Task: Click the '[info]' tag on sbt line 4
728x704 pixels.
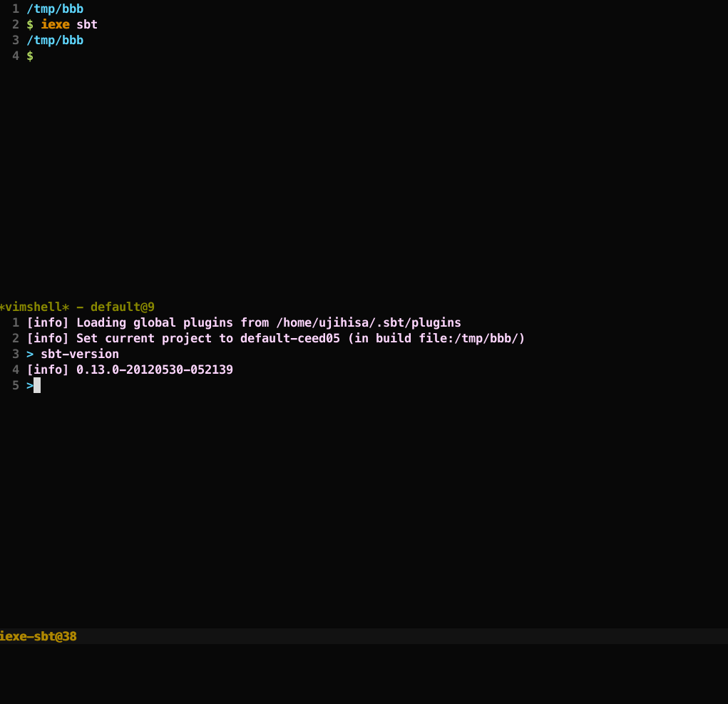Action: [x=48, y=369]
